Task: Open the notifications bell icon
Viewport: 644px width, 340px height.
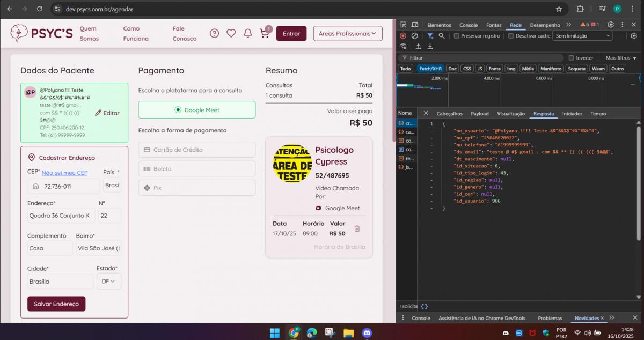Action: coord(247,33)
